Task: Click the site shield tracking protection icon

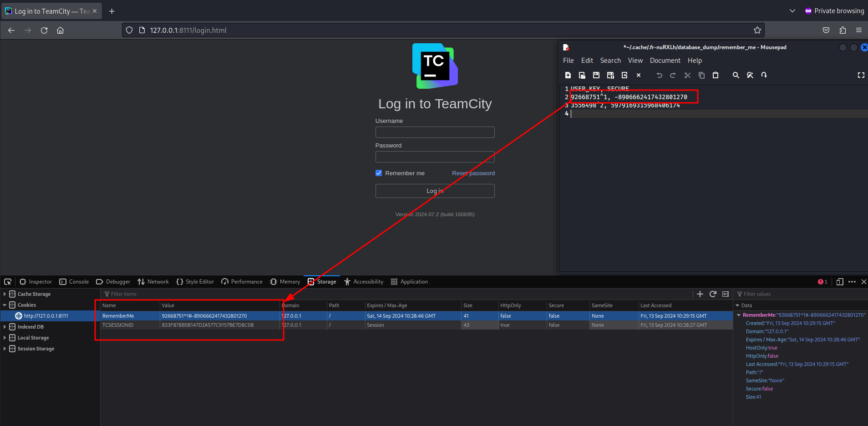Action: click(x=129, y=30)
